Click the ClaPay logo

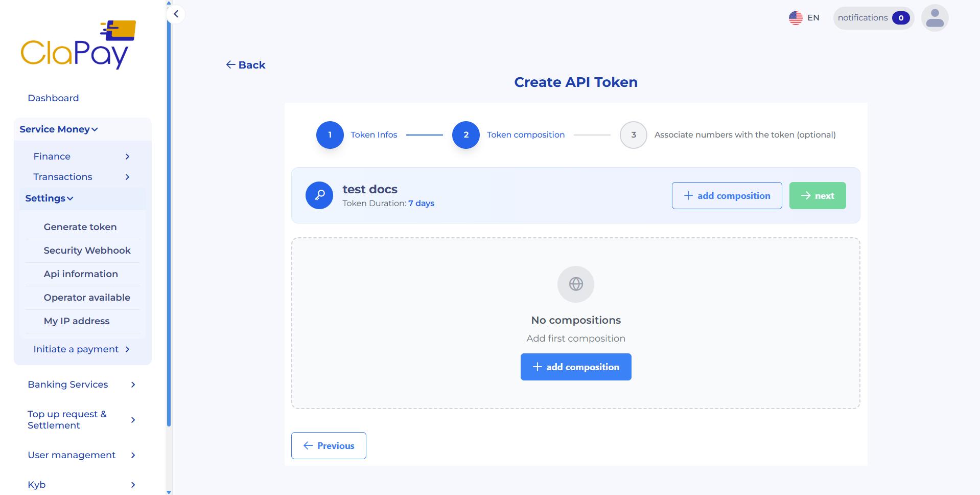coord(78,44)
